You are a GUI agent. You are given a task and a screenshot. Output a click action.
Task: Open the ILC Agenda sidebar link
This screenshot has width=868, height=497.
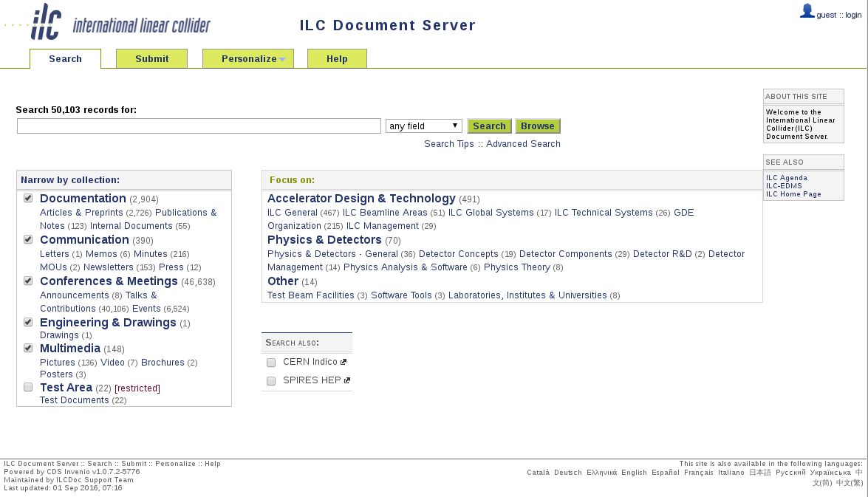point(787,178)
